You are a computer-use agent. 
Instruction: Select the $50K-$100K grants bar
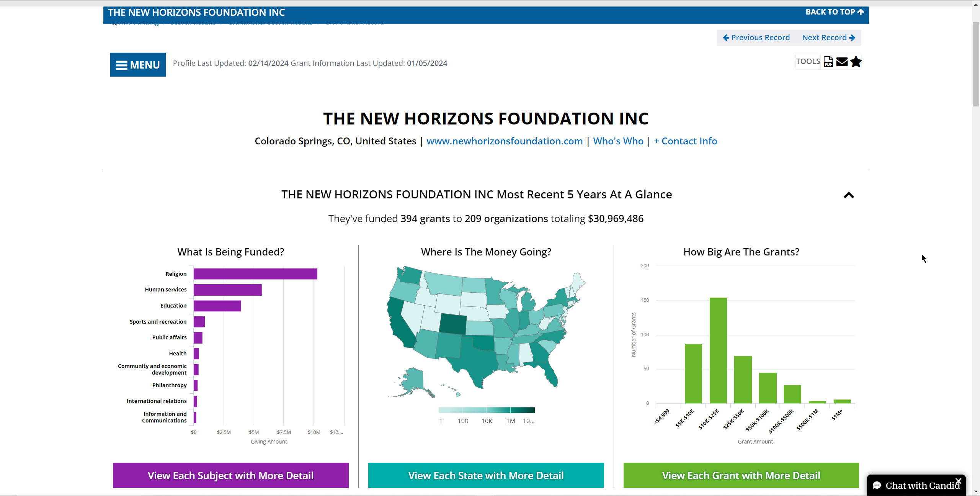[768, 388]
